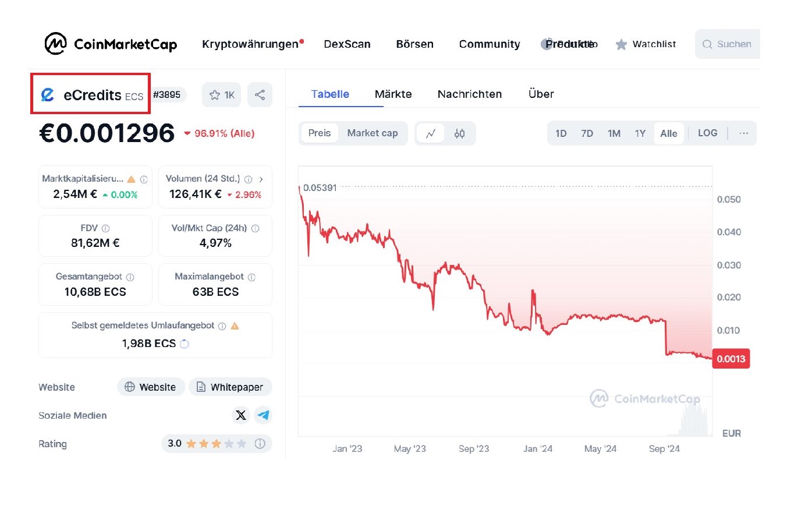The width and height of the screenshot is (812, 506).
Task: Click the #3895 rank badge
Action: click(x=167, y=94)
